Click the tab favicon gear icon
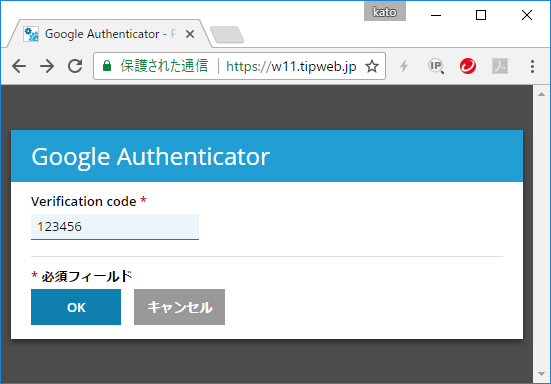Viewport: 551px width, 384px height. [x=31, y=34]
